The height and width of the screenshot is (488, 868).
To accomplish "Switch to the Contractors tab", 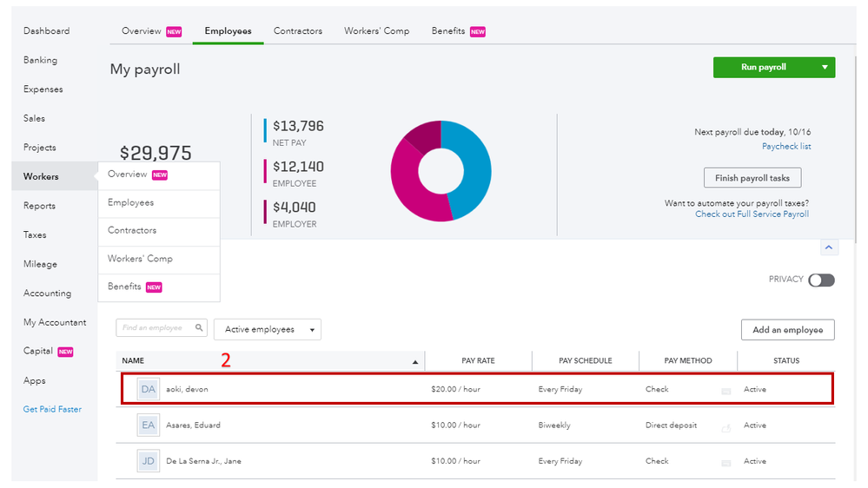I will 297,31.
